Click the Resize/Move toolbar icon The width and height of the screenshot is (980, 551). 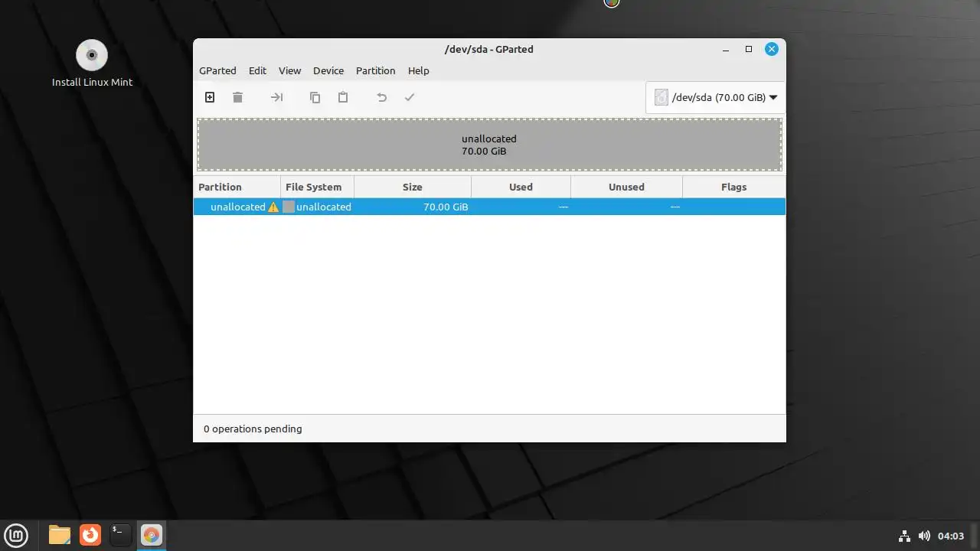pos(277,97)
